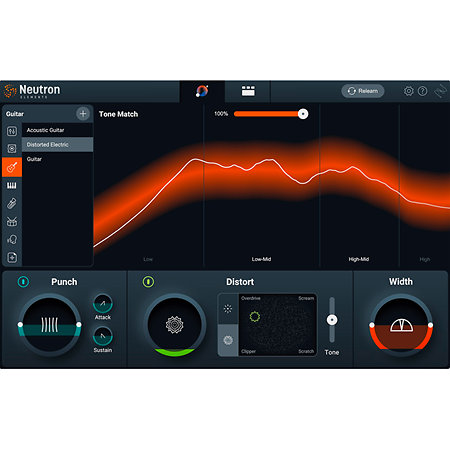Click the Sustain knob
This screenshot has height=450, width=450.
pyautogui.click(x=103, y=336)
